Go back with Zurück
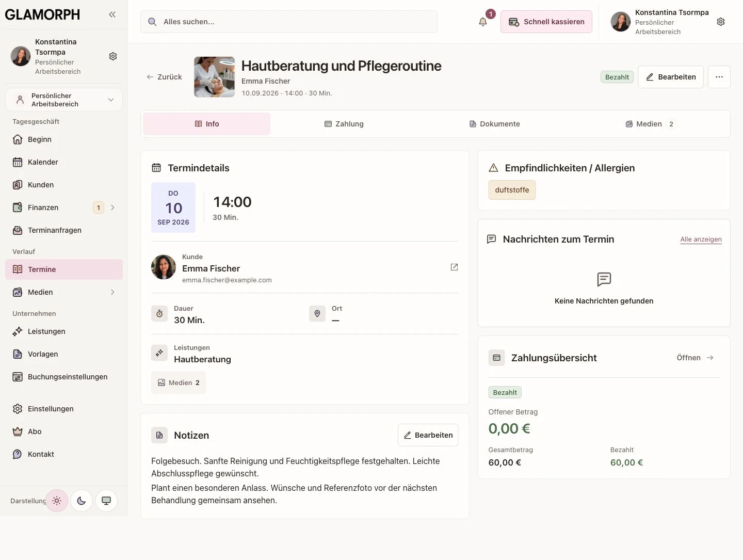Screen dimensions: 743x560 pos(164,77)
